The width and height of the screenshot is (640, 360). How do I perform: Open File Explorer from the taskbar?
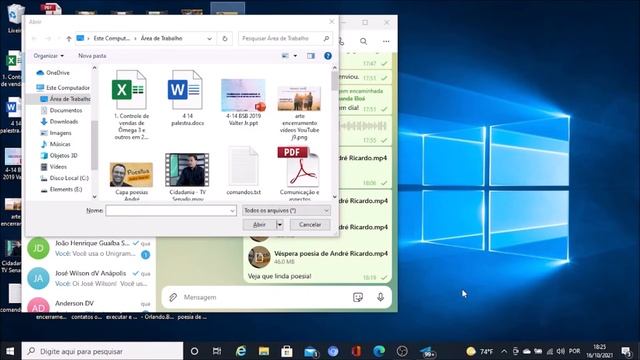coord(264,351)
